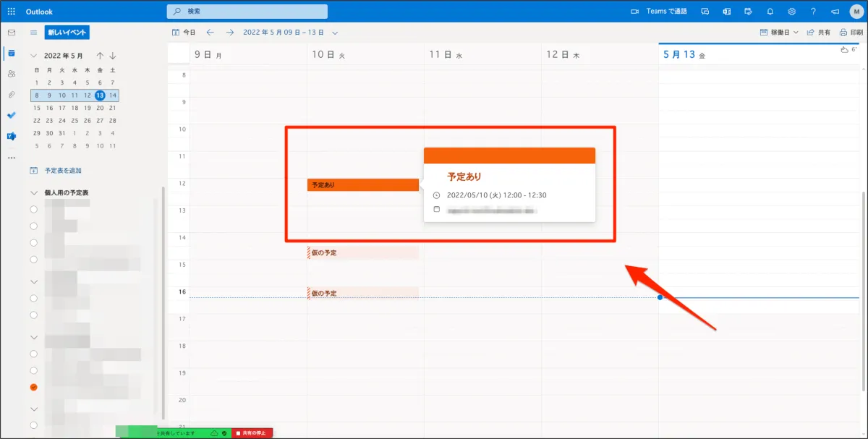The image size is (868, 439).
Task: Select date 15 in the mini calendar
Action: click(38, 108)
